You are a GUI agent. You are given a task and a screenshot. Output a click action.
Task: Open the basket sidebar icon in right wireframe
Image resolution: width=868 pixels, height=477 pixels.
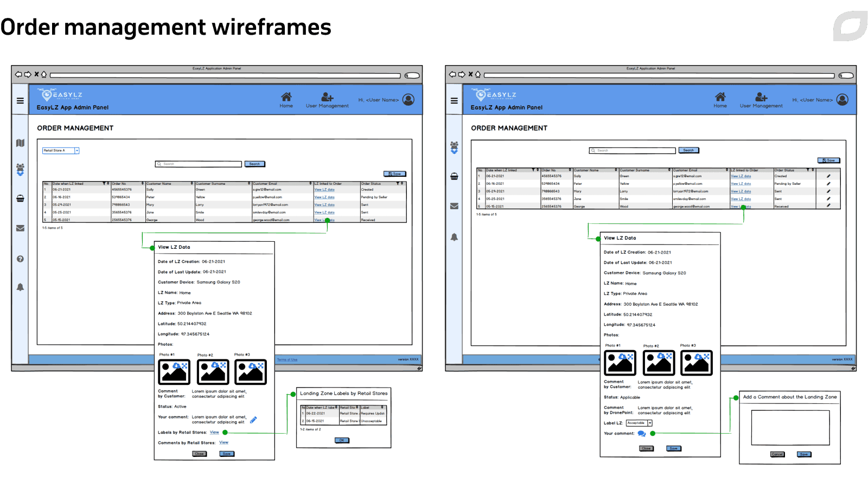click(x=454, y=176)
